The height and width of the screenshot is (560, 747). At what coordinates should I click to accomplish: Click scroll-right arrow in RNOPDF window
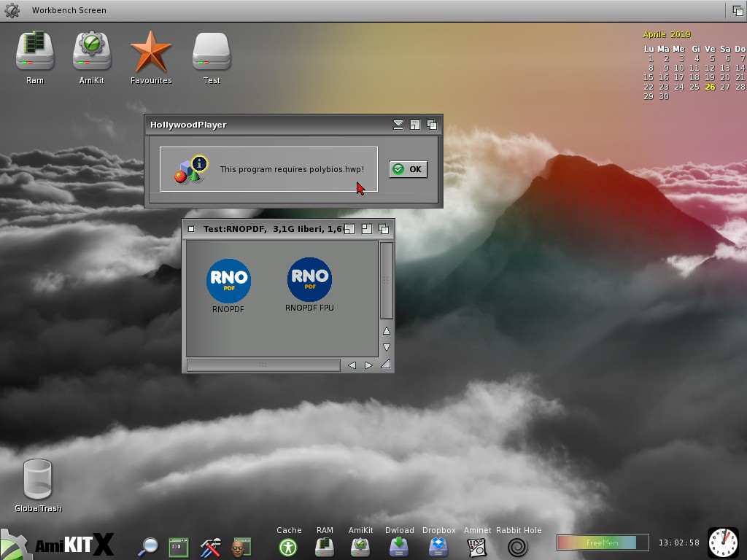point(368,365)
